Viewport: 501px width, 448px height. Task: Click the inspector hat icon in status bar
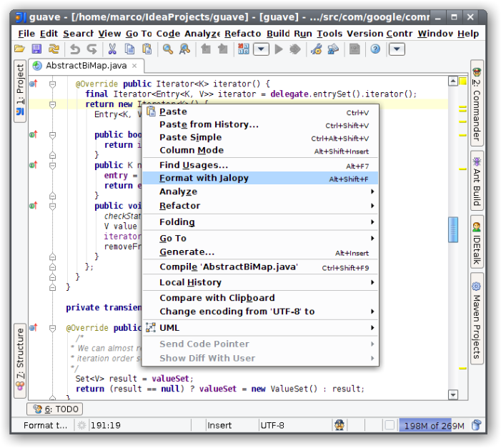click(339, 425)
